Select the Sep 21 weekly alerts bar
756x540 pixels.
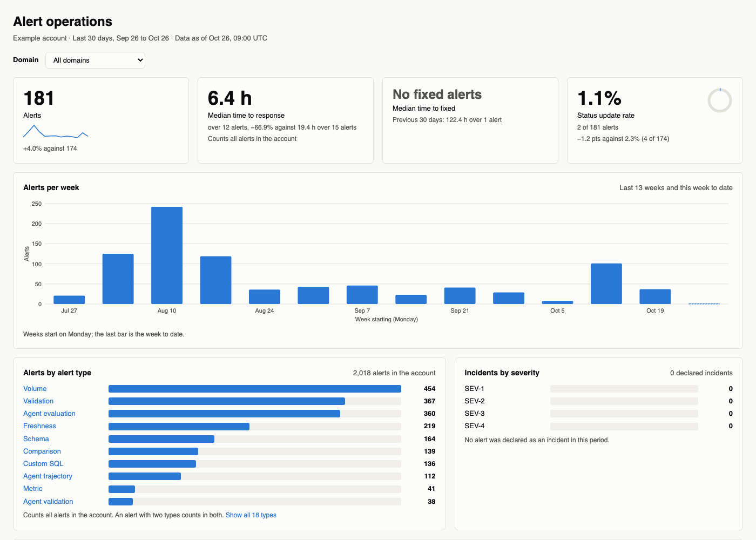(x=460, y=296)
